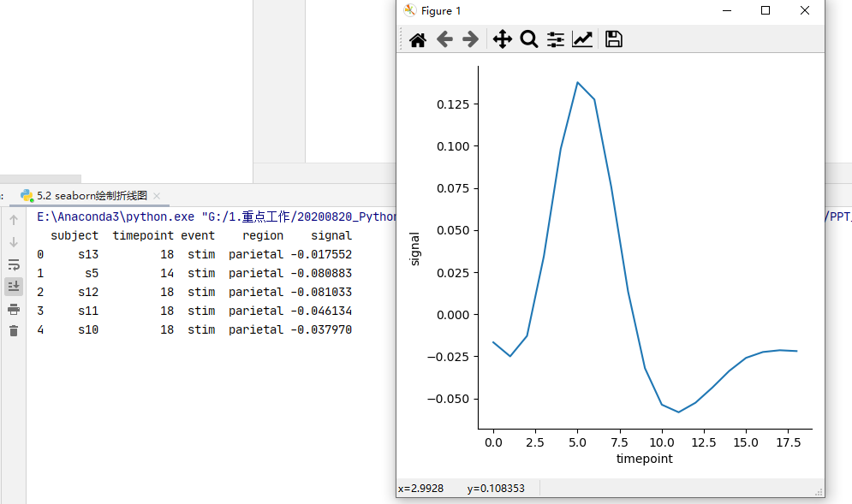Go back to previous plot view
852x504 pixels.
click(444, 39)
